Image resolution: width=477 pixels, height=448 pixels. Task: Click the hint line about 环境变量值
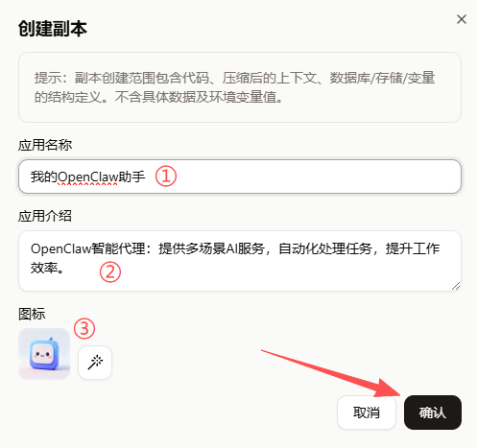(158, 97)
